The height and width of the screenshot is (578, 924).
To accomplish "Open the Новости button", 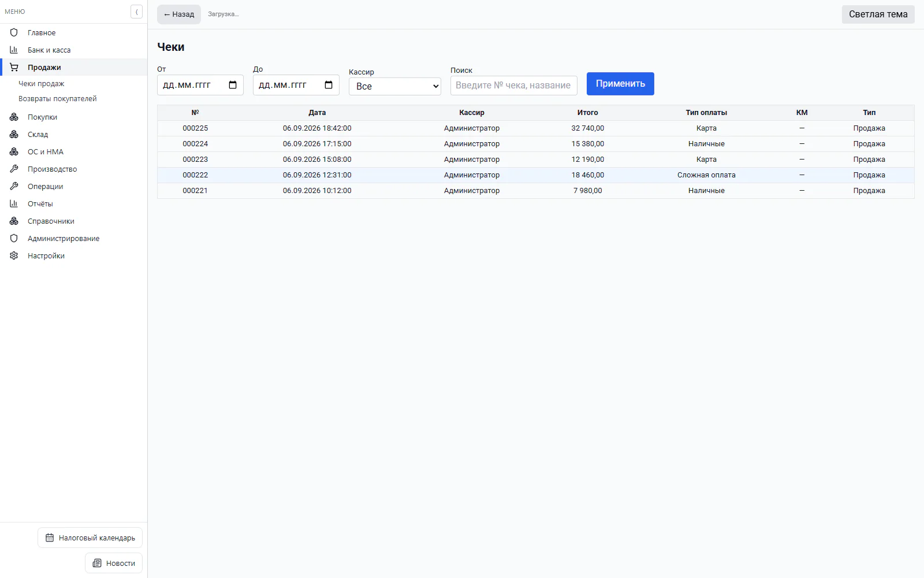I will [114, 563].
